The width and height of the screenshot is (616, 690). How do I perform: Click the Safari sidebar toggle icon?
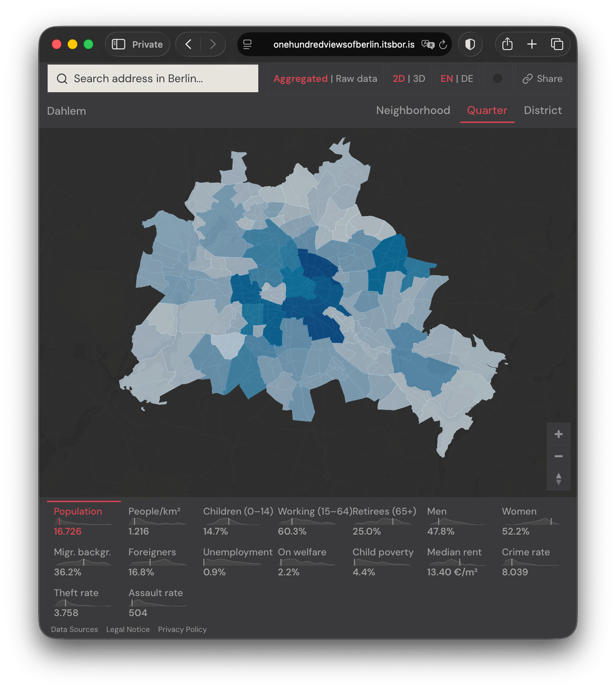click(119, 45)
